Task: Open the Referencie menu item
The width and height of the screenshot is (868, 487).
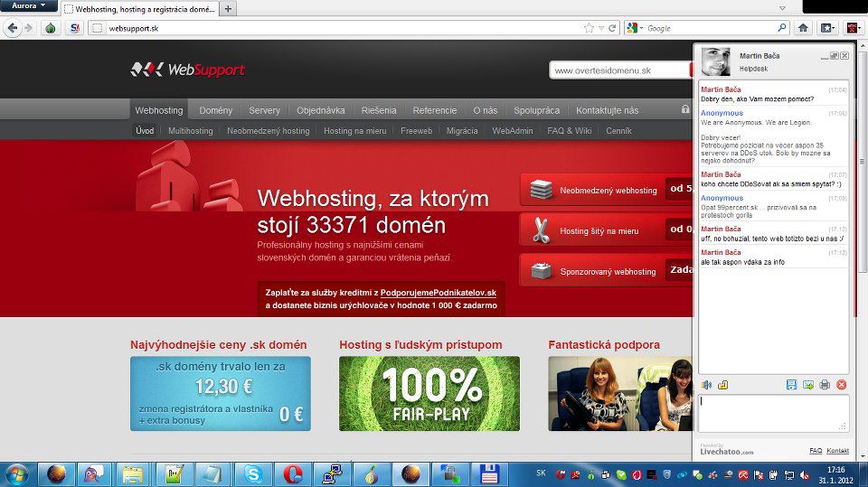Action: point(435,110)
